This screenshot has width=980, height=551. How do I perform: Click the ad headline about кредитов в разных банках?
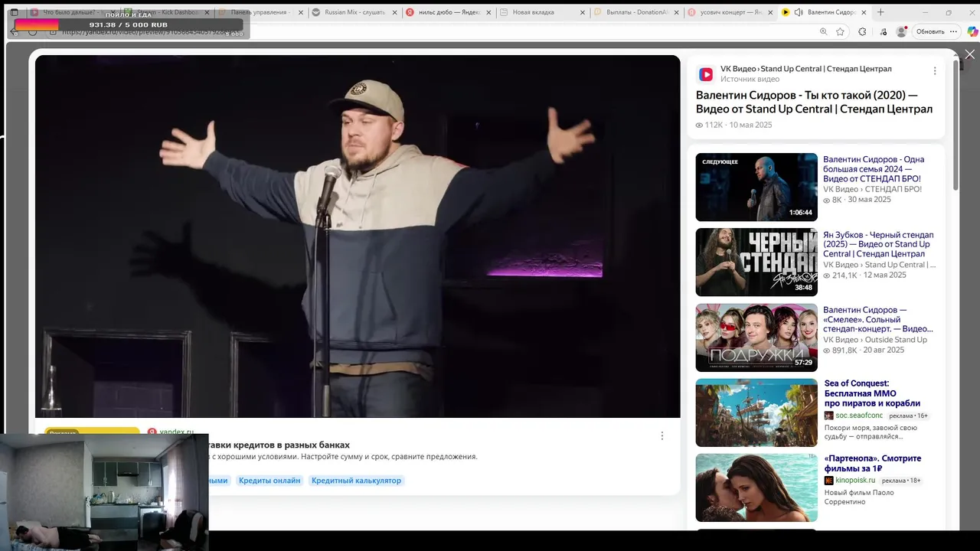[279, 445]
